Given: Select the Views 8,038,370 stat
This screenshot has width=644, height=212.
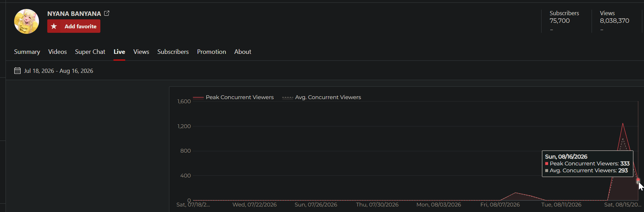Looking at the screenshot, I should click(x=615, y=17).
